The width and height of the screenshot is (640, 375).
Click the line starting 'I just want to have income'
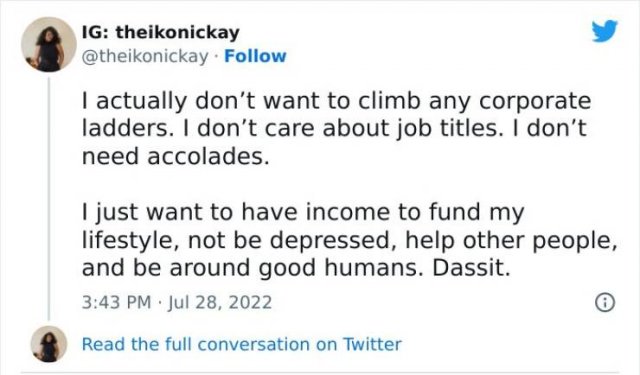(303, 213)
